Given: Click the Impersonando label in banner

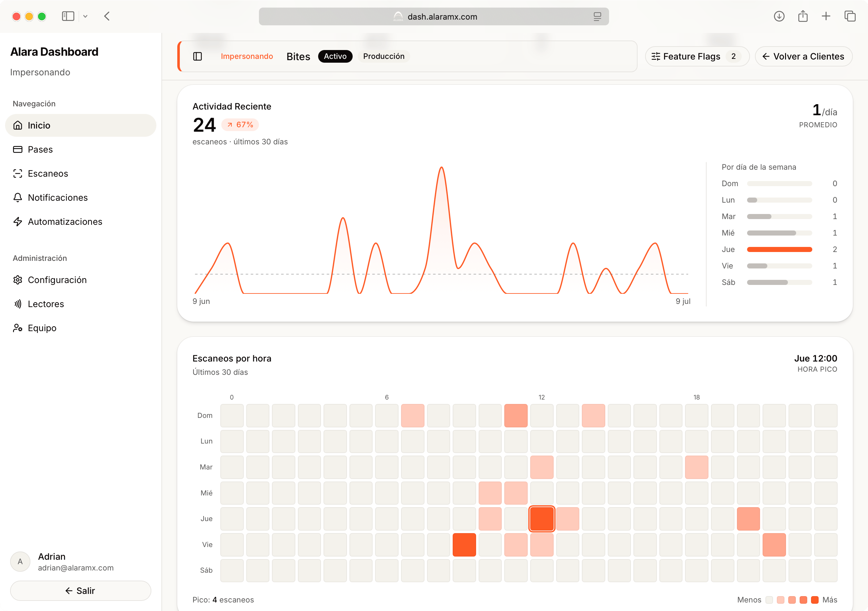Looking at the screenshot, I should click(247, 56).
